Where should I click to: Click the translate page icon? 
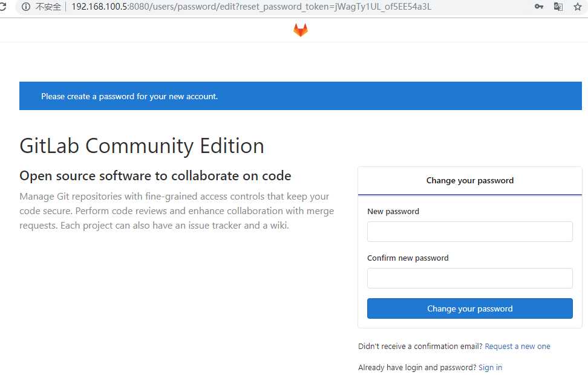[558, 7]
